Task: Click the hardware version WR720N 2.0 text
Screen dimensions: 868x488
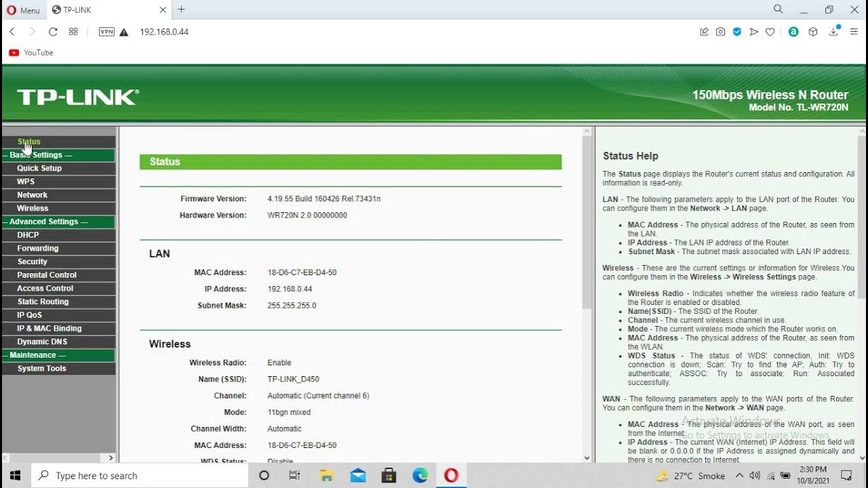Action: [x=307, y=215]
